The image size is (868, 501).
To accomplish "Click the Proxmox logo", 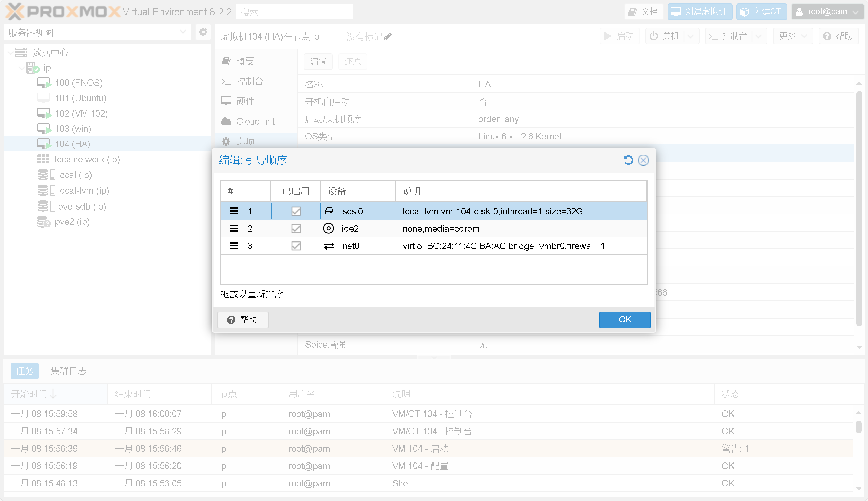I will 63,11.
